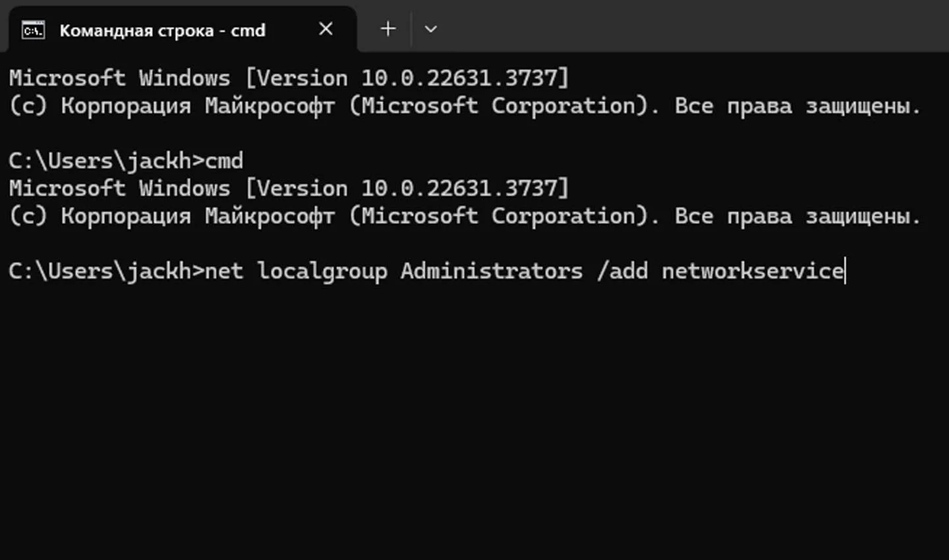949x560 pixels.
Task: Select the Командная строка - cmd tab title
Action: 163,30
